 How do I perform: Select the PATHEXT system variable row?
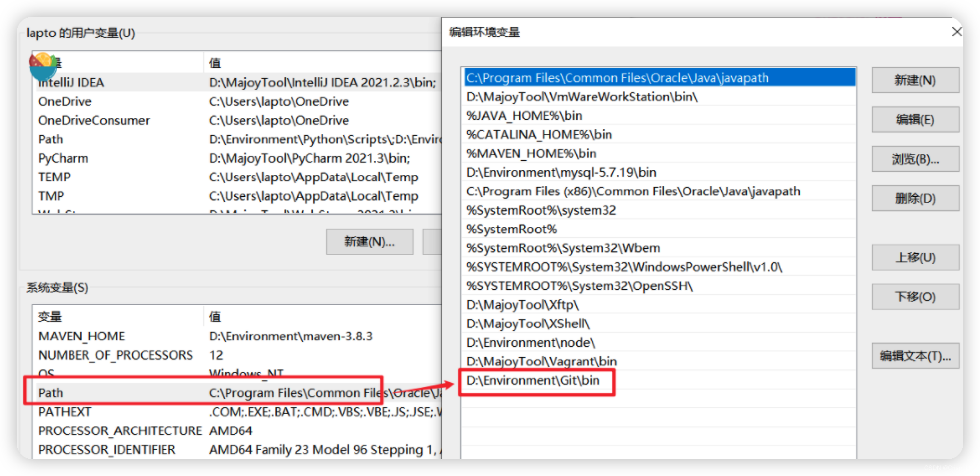click(x=237, y=412)
